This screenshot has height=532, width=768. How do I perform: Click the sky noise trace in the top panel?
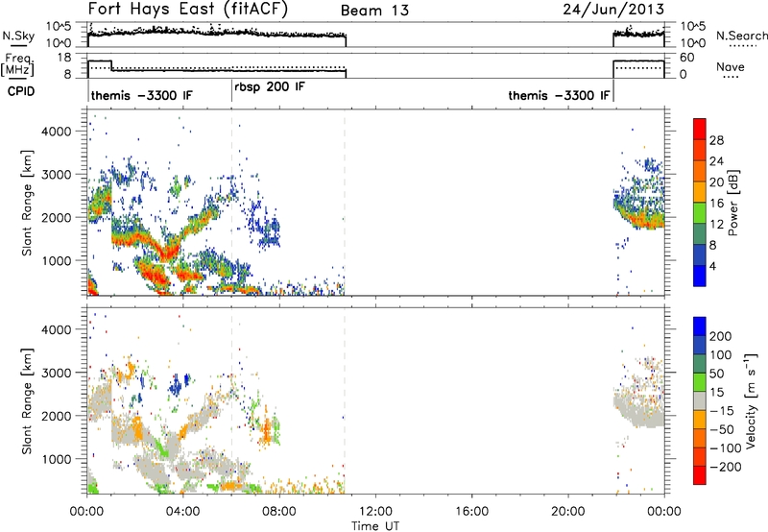[215, 33]
